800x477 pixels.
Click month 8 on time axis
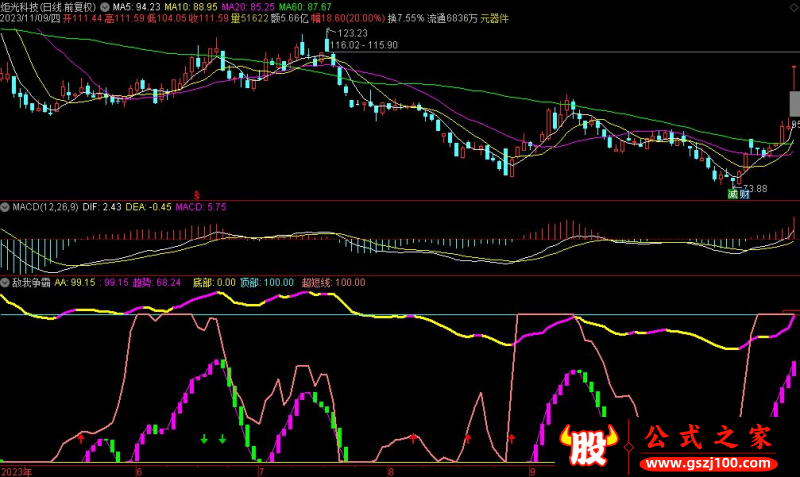390,472
